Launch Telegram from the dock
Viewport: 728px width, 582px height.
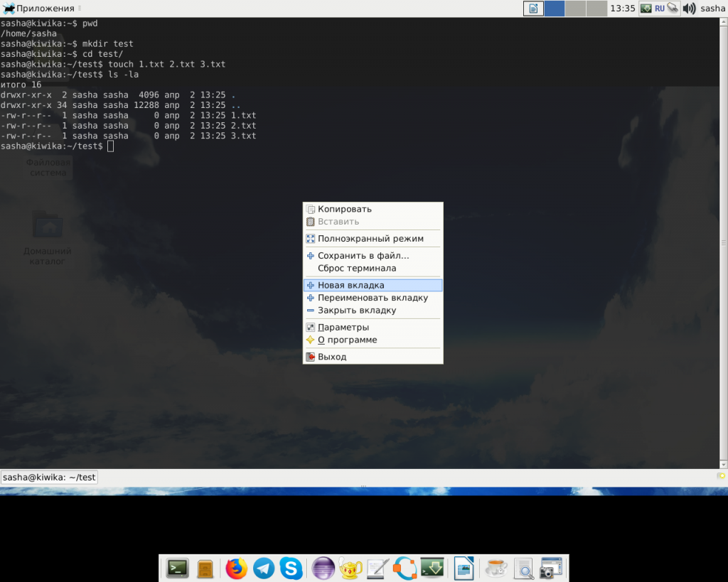(x=264, y=568)
